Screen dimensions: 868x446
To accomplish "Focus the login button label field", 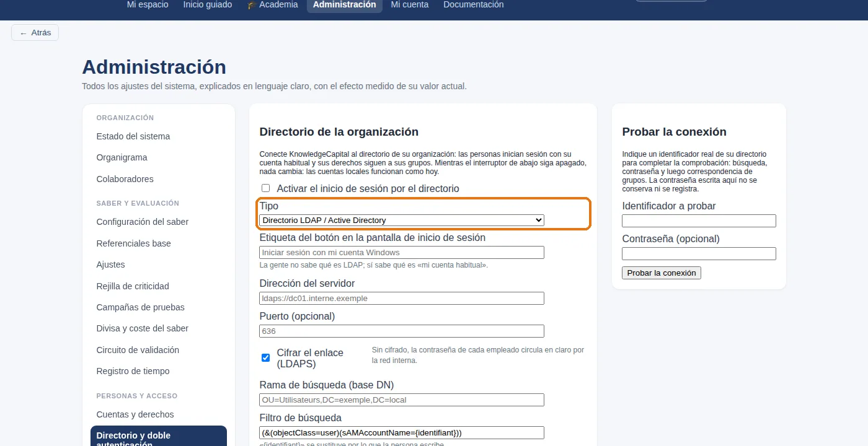I will pyautogui.click(x=402, y=252).
